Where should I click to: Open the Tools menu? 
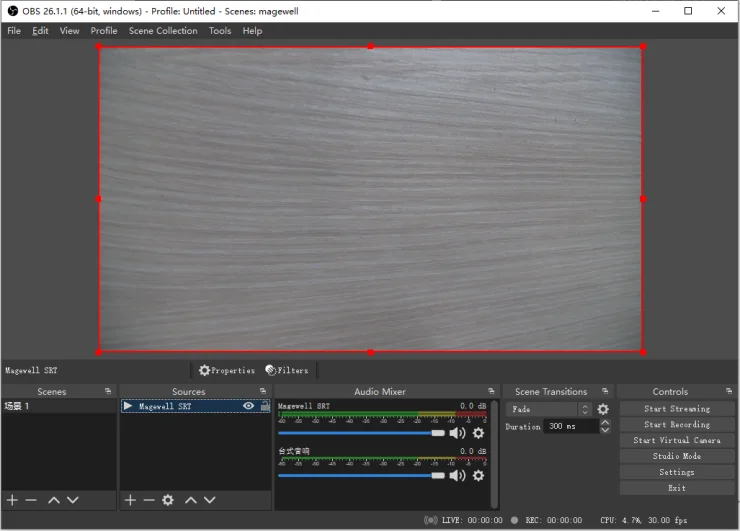tap(220, 31)
